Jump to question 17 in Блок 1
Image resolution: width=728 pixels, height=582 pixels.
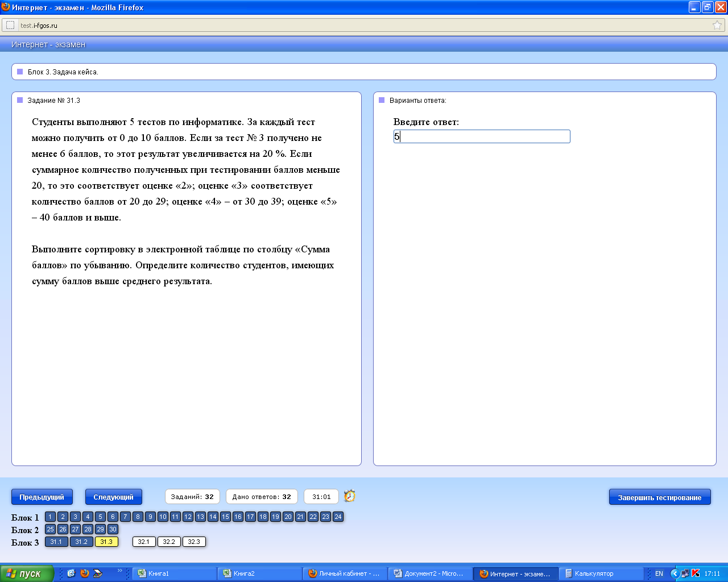click(250, 517)
